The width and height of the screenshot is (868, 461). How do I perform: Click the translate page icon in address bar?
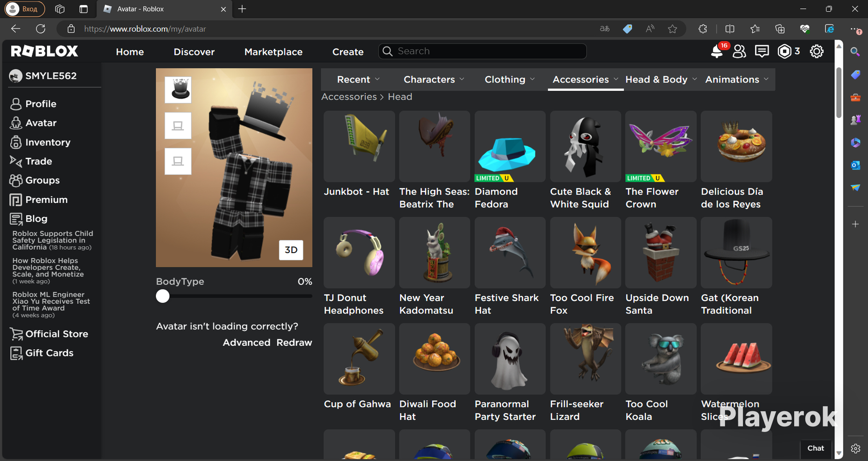[605, 29]
